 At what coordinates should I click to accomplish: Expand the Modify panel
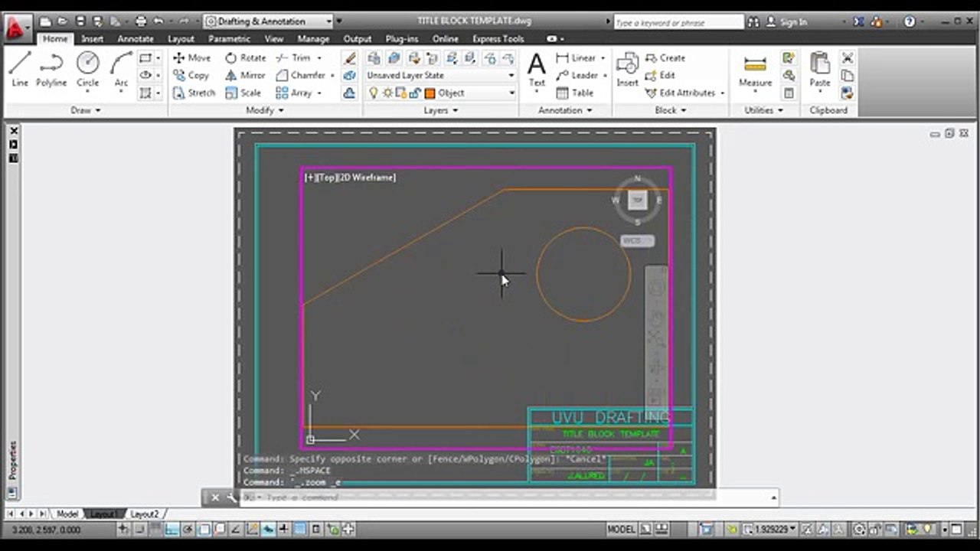[x=265, y=110]
